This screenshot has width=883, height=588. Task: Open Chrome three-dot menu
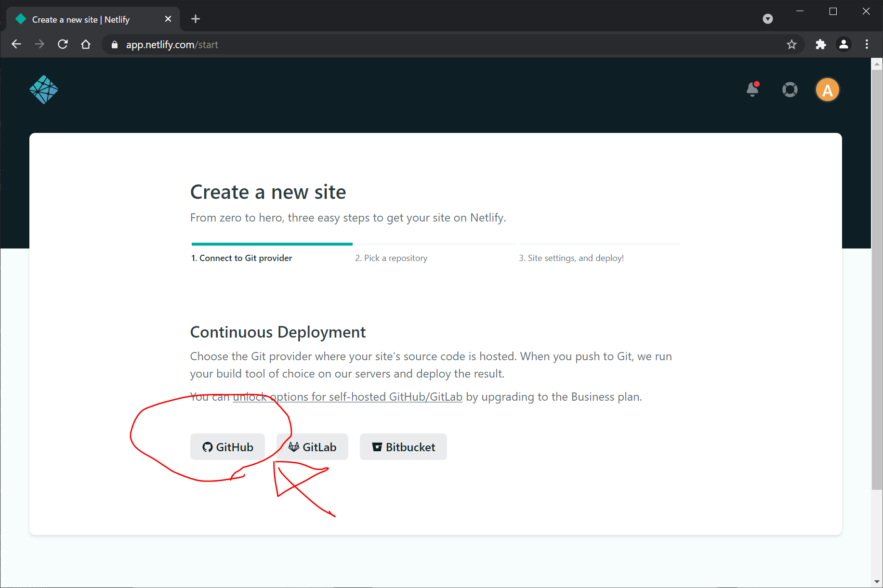(867, 44)
